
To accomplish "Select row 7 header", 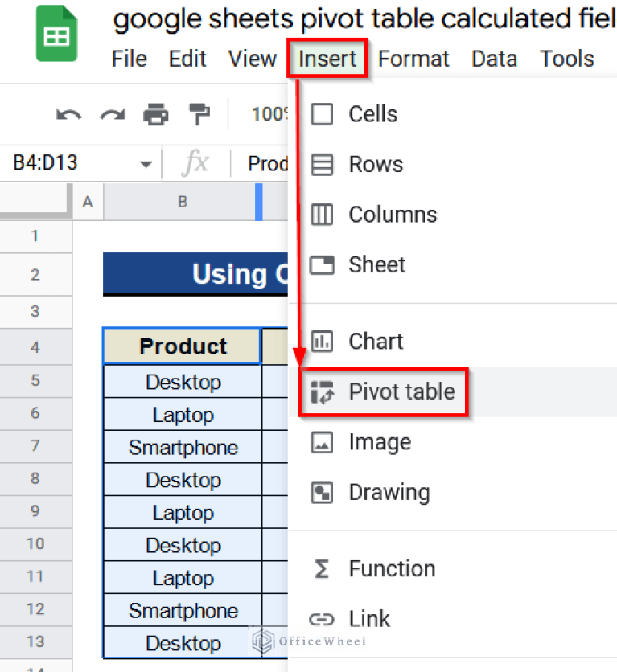I will coord(35,446).
